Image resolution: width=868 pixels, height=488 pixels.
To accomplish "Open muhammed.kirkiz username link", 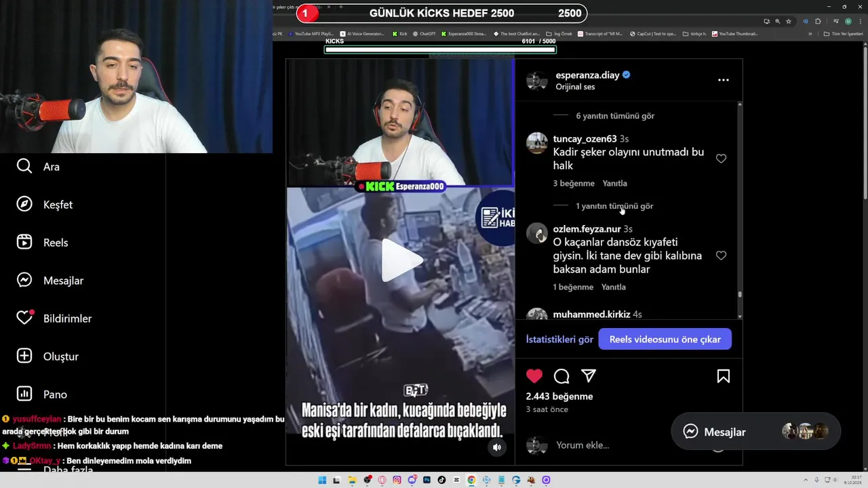I will point(591,314).
